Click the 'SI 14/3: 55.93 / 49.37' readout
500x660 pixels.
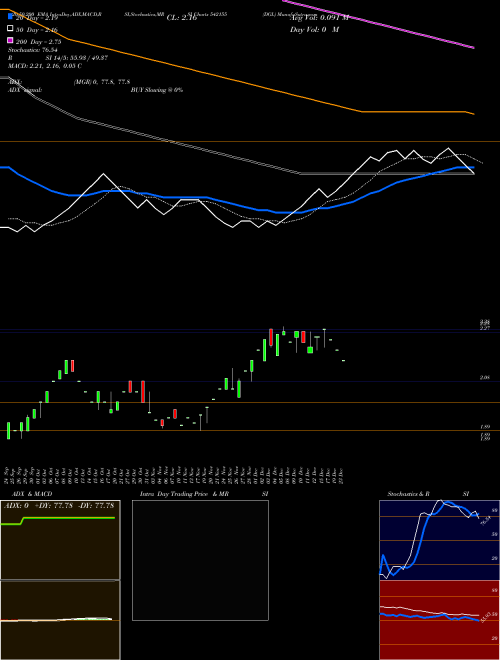coord(77,58)
